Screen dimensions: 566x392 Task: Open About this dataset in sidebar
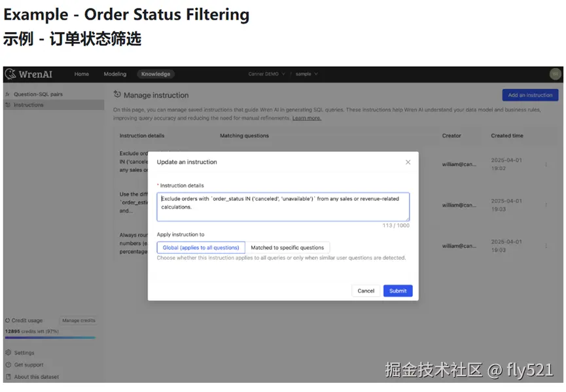(x=36, y=376)
